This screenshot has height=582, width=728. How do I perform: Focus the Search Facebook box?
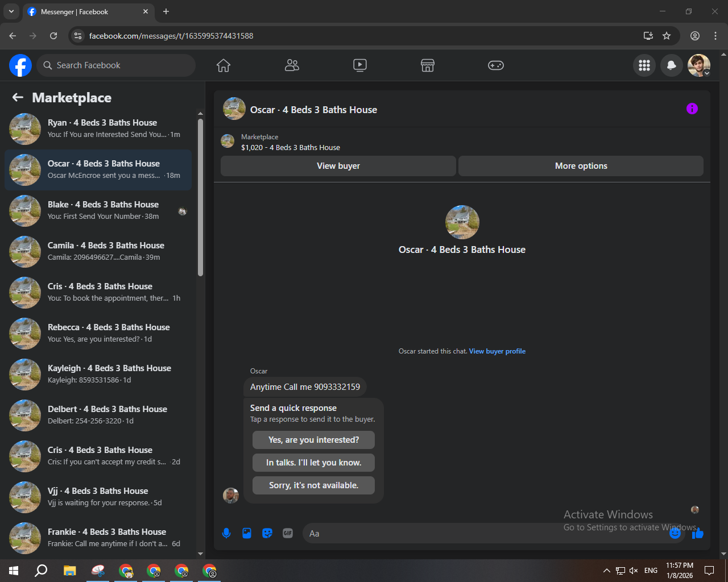116,65
